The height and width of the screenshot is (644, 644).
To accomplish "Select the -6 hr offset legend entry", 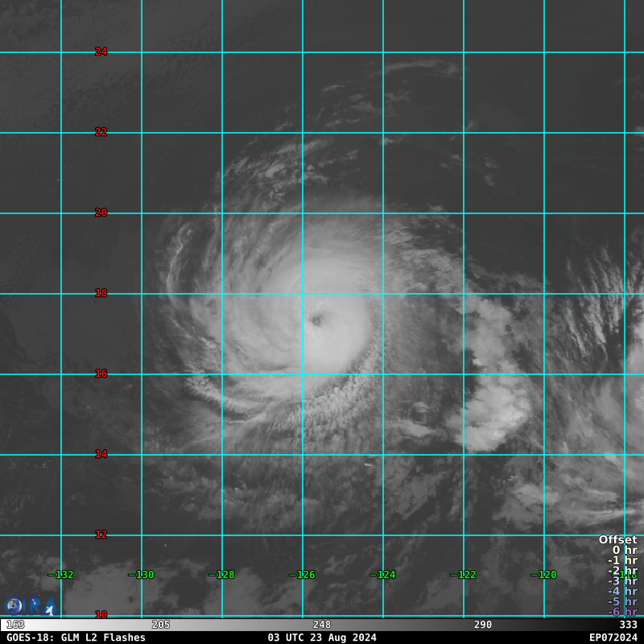I will [x=622, y=612].
